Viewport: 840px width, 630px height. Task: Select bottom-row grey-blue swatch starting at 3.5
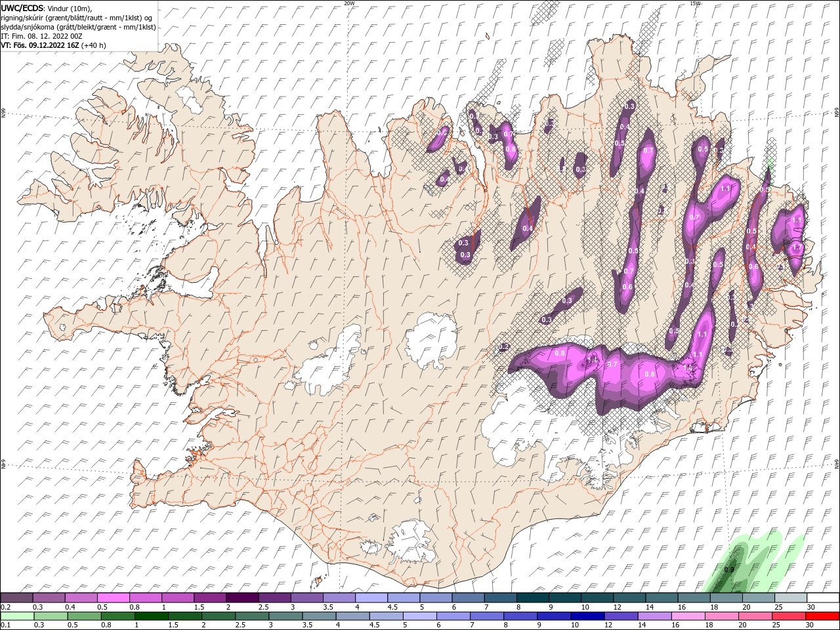[319, 616]
